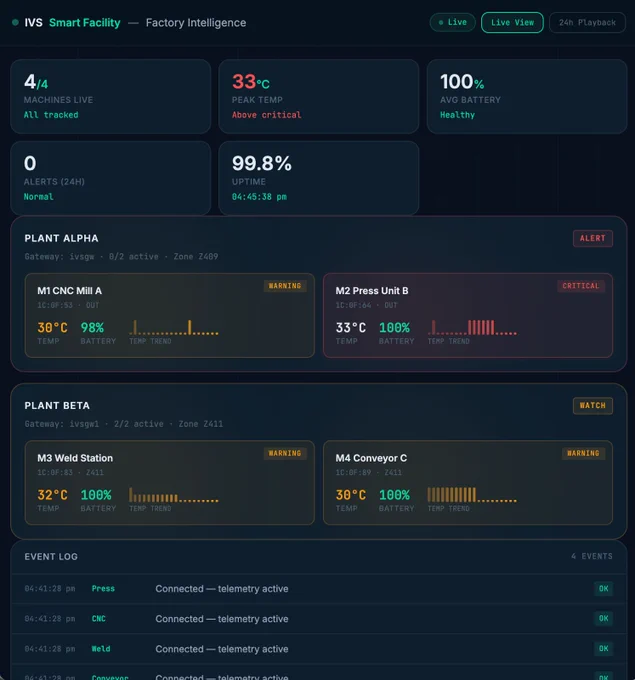
Task: Click the green status dot beside IVS
Action: [x=15, y=23]
